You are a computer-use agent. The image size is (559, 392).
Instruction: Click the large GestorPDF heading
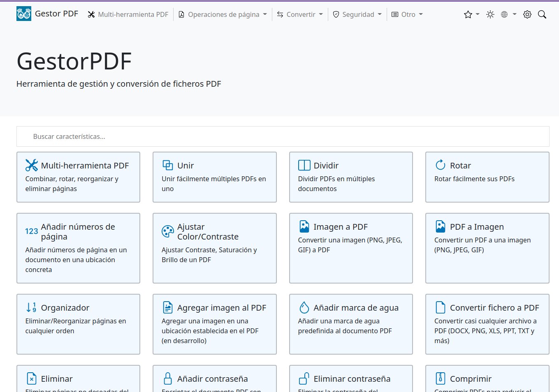click(74, 61)
